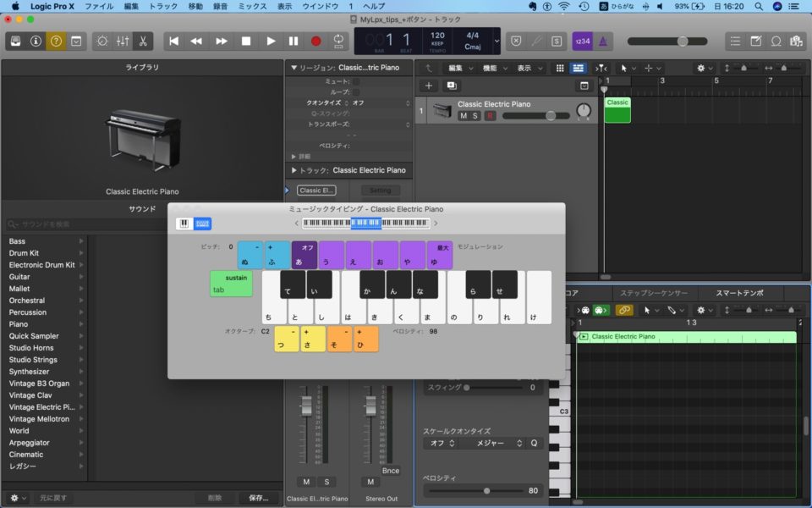Open LCD display mode dropdown arrow

point(497,41)
